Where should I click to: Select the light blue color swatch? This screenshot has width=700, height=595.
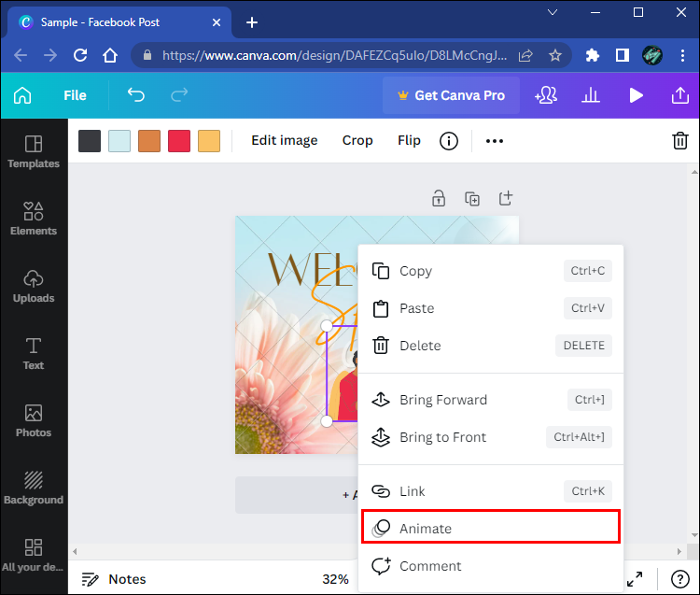119,141
